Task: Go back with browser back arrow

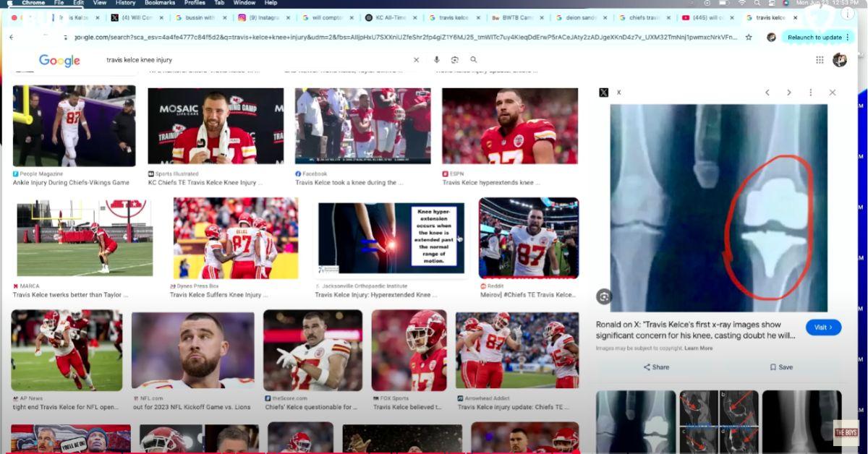Action: click(x=11, y=37)
